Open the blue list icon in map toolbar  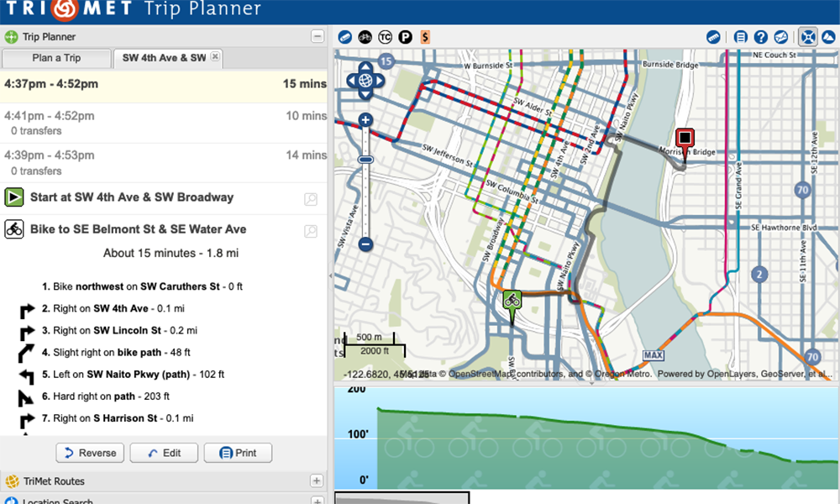(x=740, y=37)
